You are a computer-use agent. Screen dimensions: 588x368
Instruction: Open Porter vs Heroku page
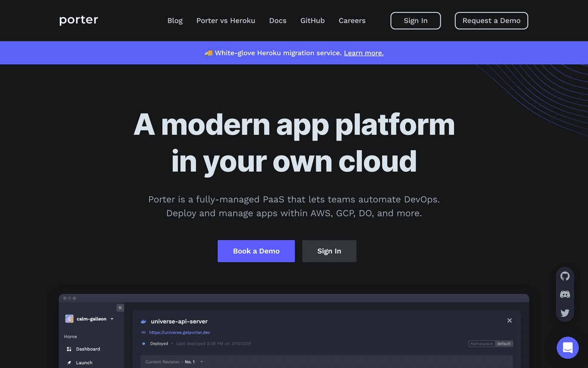click(x=226, y=21)
